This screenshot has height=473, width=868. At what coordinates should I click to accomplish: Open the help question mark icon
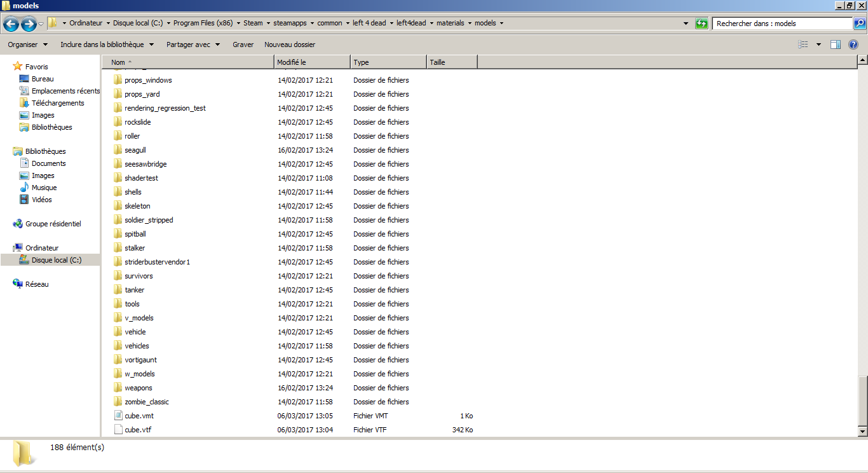click(853, 45)
